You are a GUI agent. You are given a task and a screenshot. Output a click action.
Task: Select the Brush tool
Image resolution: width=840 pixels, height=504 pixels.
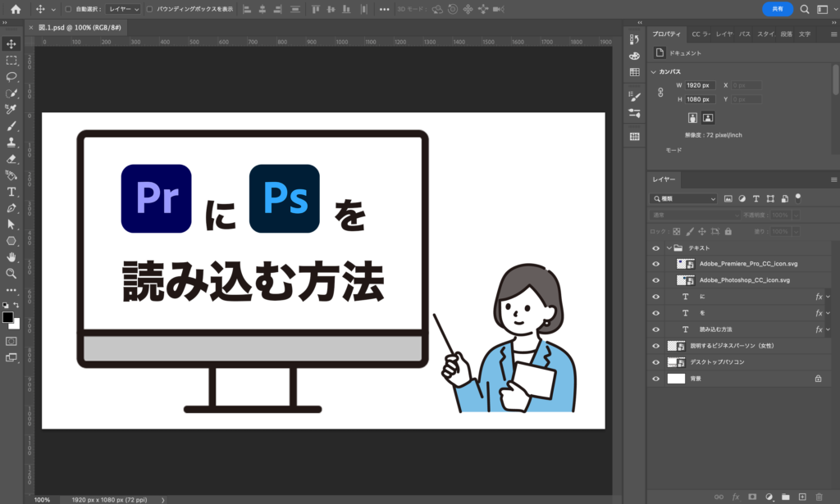point(11,125)
